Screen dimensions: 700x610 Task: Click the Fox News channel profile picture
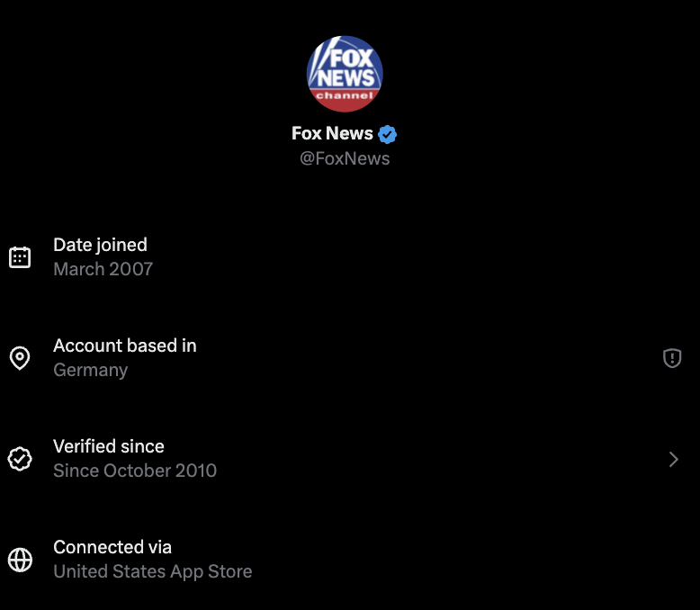point(345,74)
